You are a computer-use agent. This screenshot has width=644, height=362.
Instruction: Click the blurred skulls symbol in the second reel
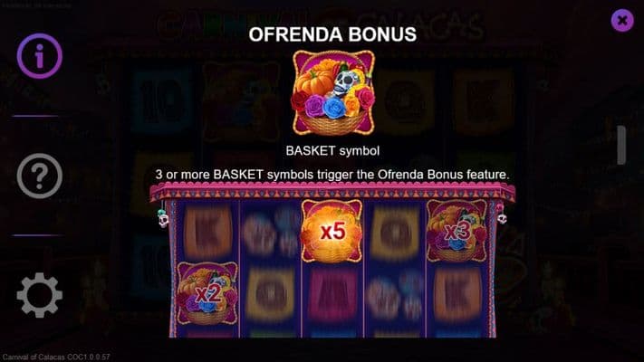coord(270,232)
